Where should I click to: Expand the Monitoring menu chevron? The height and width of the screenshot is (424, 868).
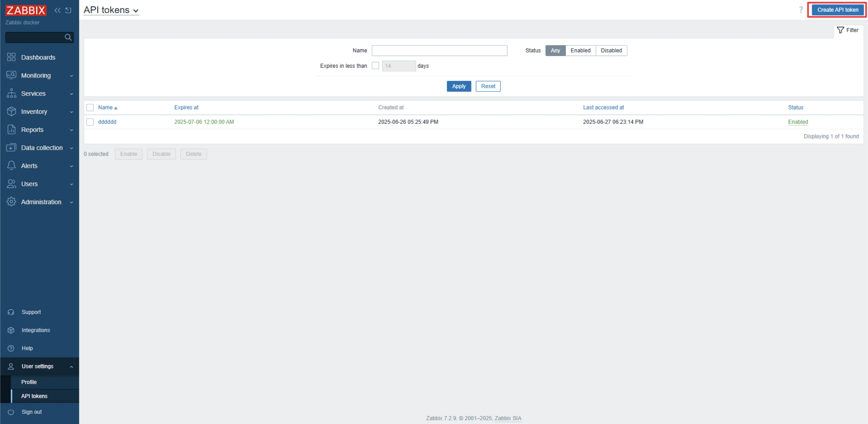(x=71, y=76)
